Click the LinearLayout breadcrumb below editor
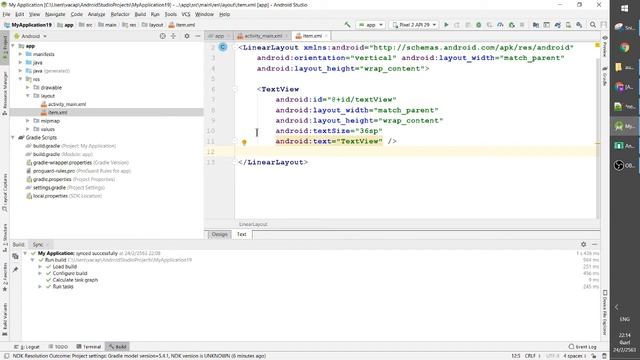This screenshot has height=360, width=640. tap(253, 224)
